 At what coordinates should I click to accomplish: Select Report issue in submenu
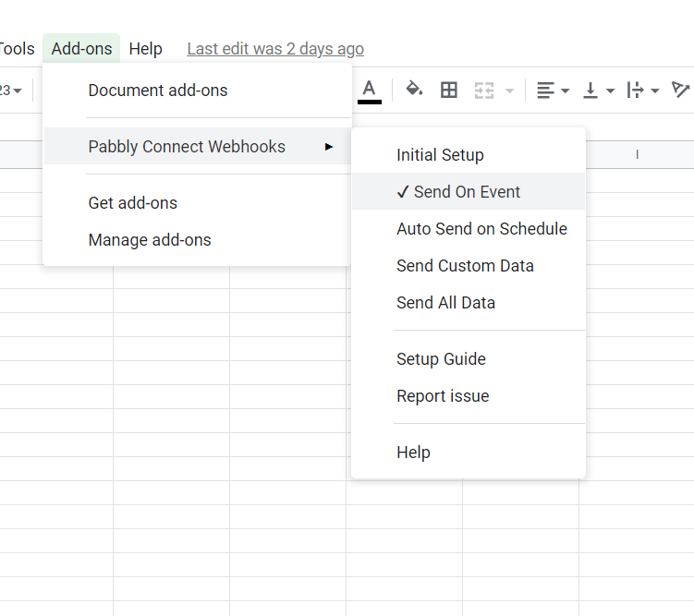point(469,396)
